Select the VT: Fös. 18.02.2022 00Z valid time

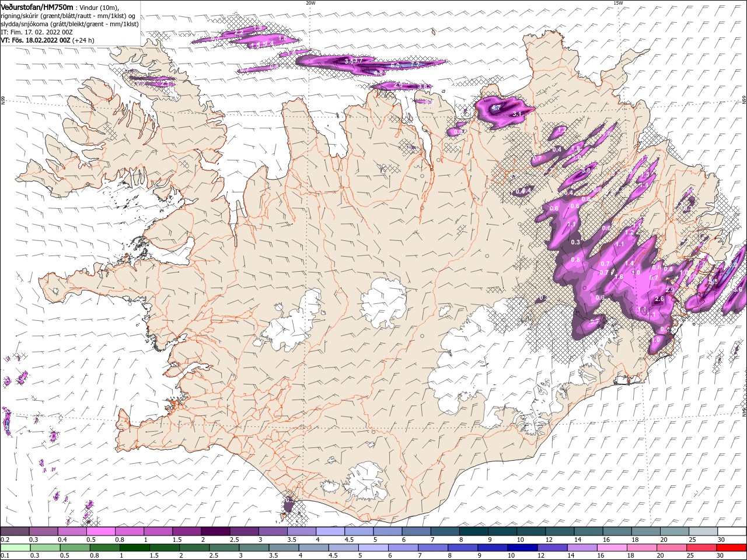(36, 40)
